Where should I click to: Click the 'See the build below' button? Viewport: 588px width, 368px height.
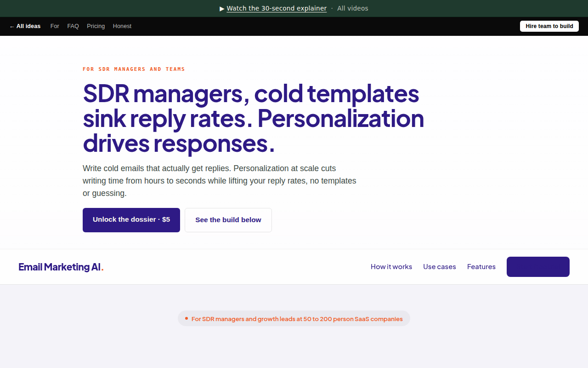tap(228, 220)
